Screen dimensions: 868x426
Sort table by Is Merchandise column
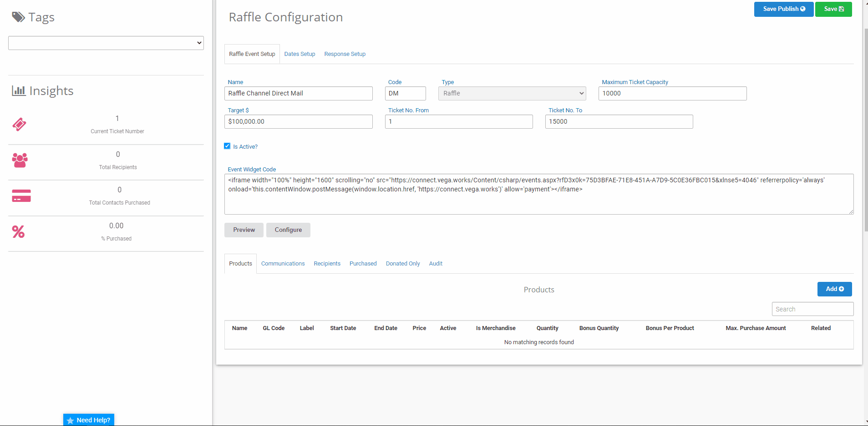(x=496, y=328)
